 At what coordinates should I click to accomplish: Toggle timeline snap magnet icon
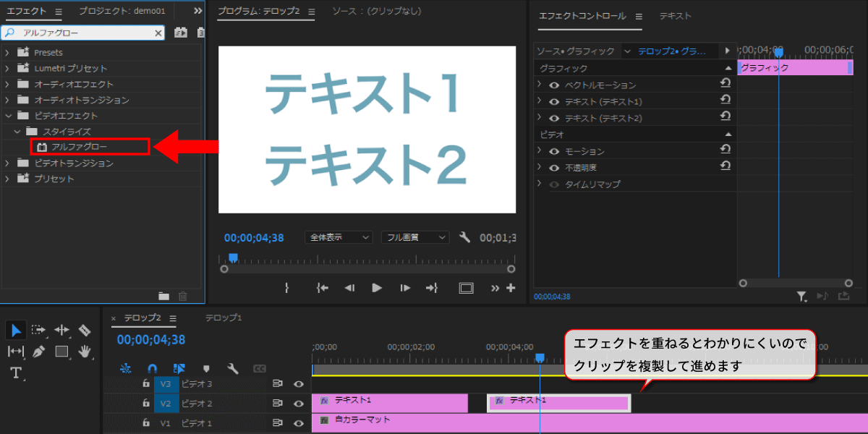[152, 368]
